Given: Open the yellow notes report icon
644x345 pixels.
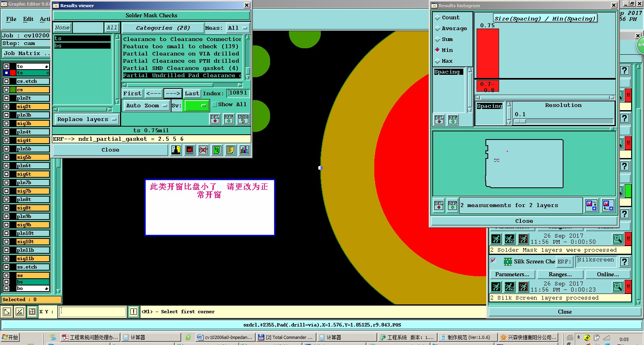Looking at the screenshot, I should [x=231, y=150].
